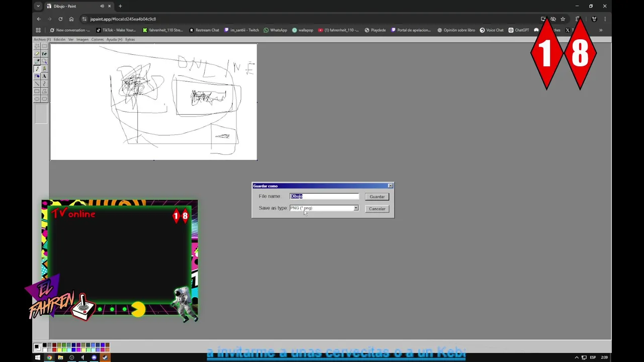
Task: Open Discord from the taskbar
Action: coord(94,357)
